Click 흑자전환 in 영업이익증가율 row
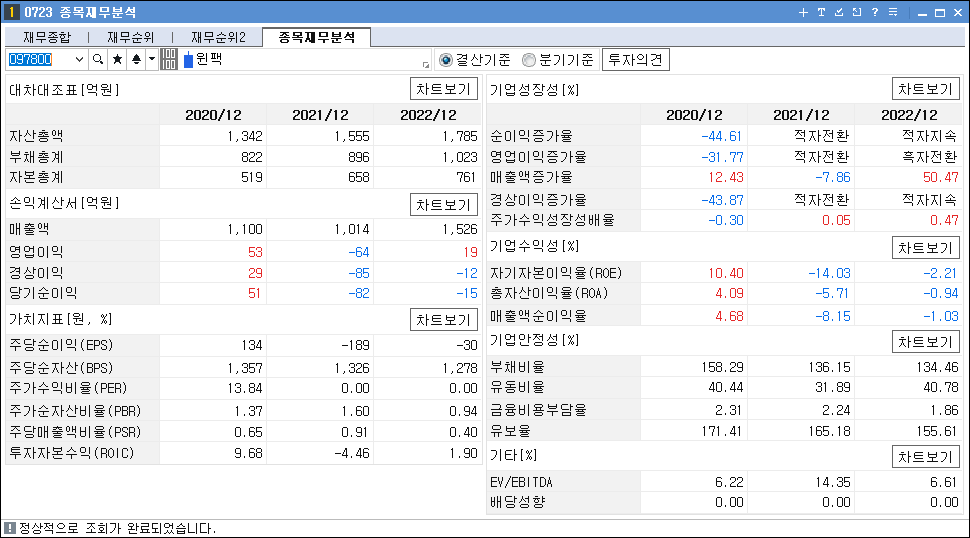This screenshot has width=970, height=538. [x=929, y=157]
